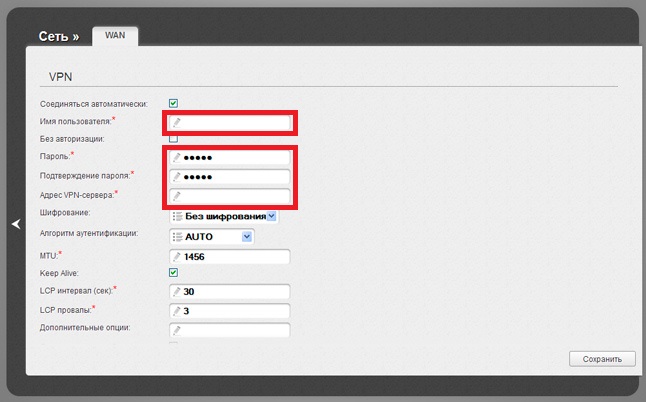Click the Алгоритм аутентификации label
This screenshot has height=402, width=646.
(x=89, y=233)
